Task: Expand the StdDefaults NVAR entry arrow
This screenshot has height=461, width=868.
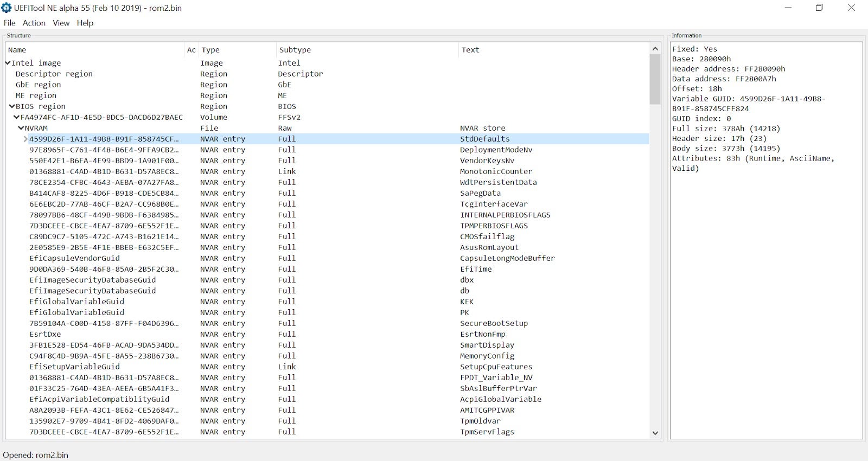Action: 25,139
